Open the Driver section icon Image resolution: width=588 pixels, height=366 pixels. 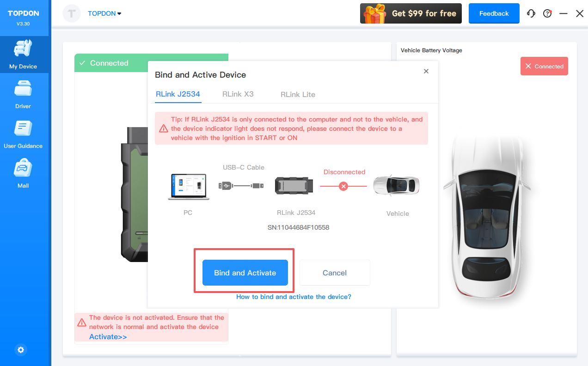pos(23,88)
